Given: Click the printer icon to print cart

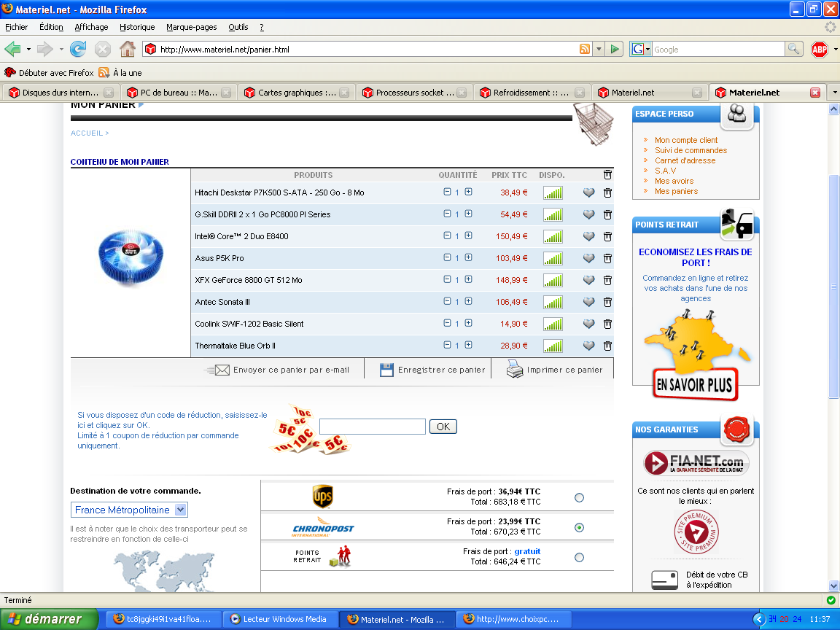Looking at the screenshot, I should click(515, 369).
